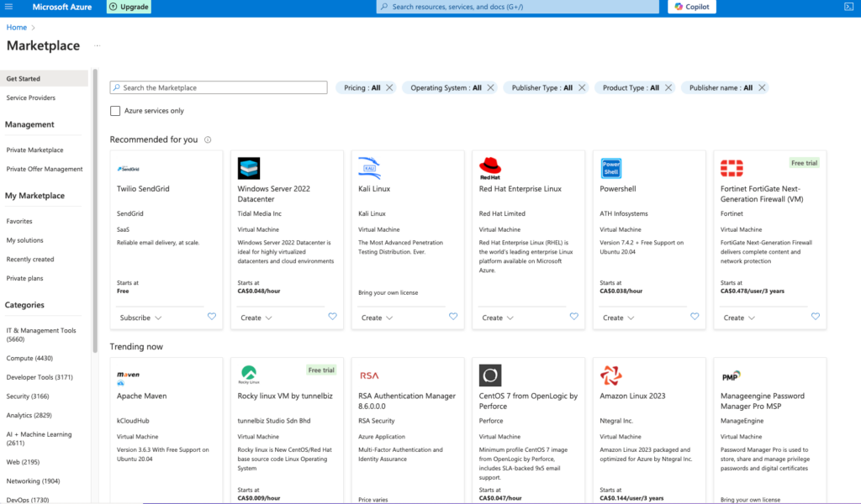The height and width of the screenshot is (504, 861).
Task: Click info icon beside Recommended for you
Action: tap(208, 139)
